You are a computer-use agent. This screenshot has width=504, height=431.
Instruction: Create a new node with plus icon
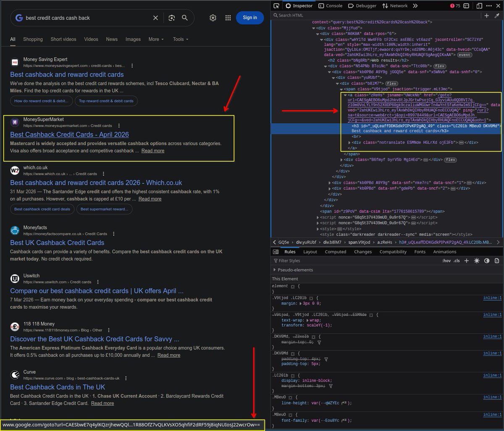487,16
